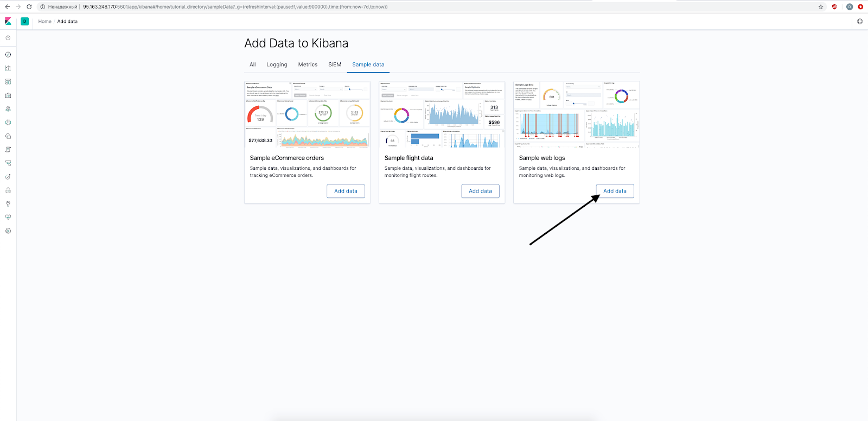Bookmark this page with the star
Viewport: 868px width, 421px height.
point(821,7)
